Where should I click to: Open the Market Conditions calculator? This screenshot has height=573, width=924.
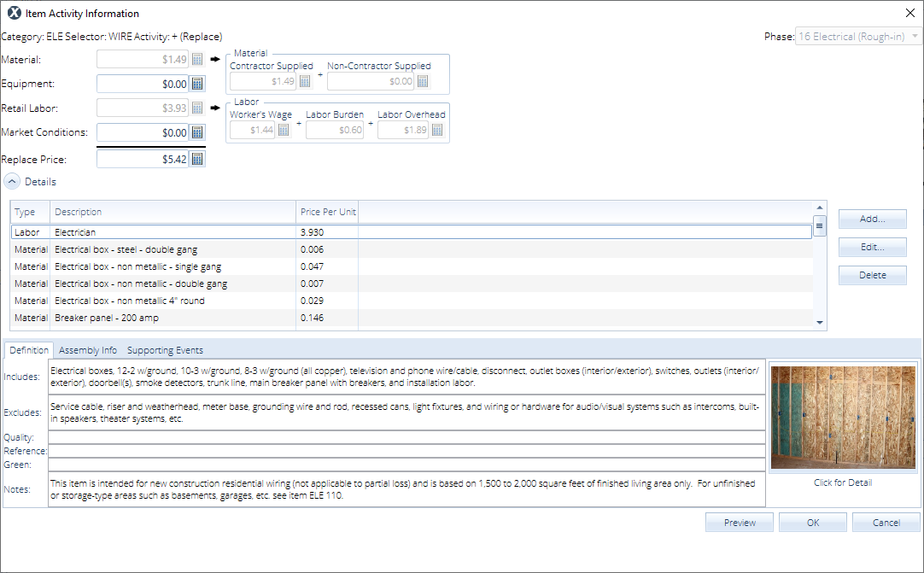pos(197,132)
